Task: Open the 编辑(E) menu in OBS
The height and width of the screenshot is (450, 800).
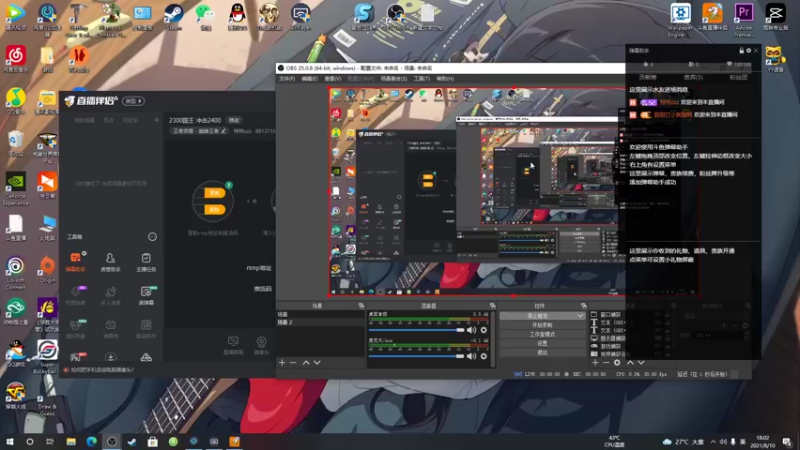Action: pyautogui.click(x=309, y=79)
